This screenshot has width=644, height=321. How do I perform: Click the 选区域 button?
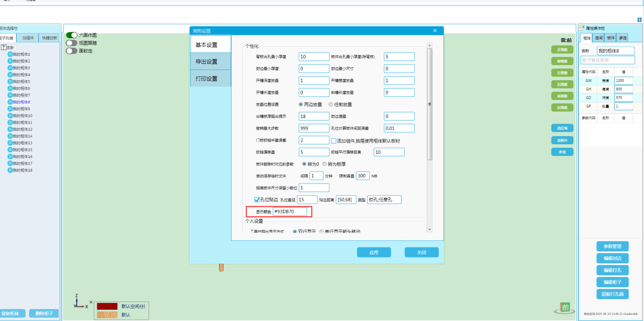(562, 128)
